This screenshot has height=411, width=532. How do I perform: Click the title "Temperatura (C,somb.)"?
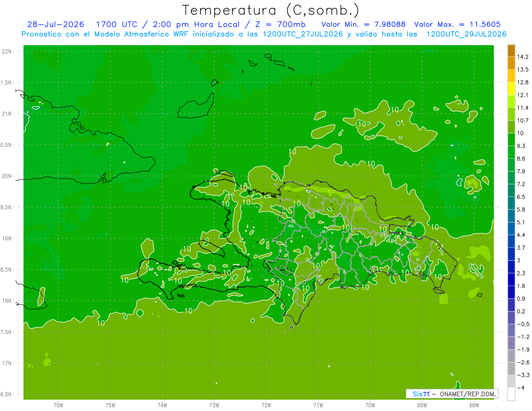[x=270, y=10]
